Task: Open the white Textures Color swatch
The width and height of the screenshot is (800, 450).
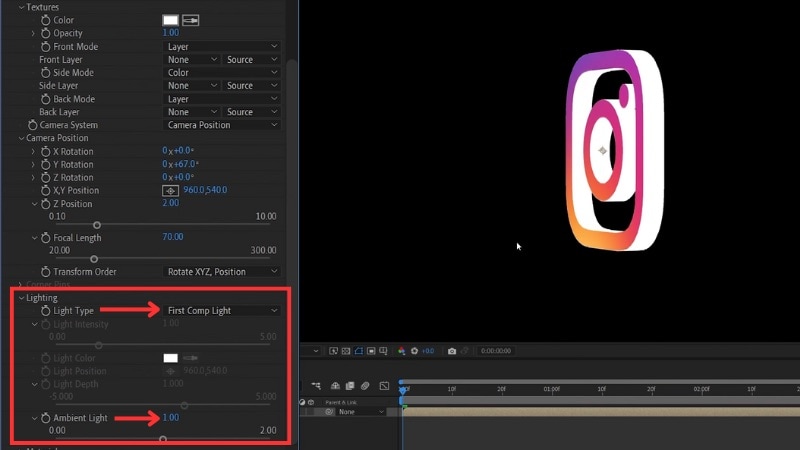Action: pos(170,20)
